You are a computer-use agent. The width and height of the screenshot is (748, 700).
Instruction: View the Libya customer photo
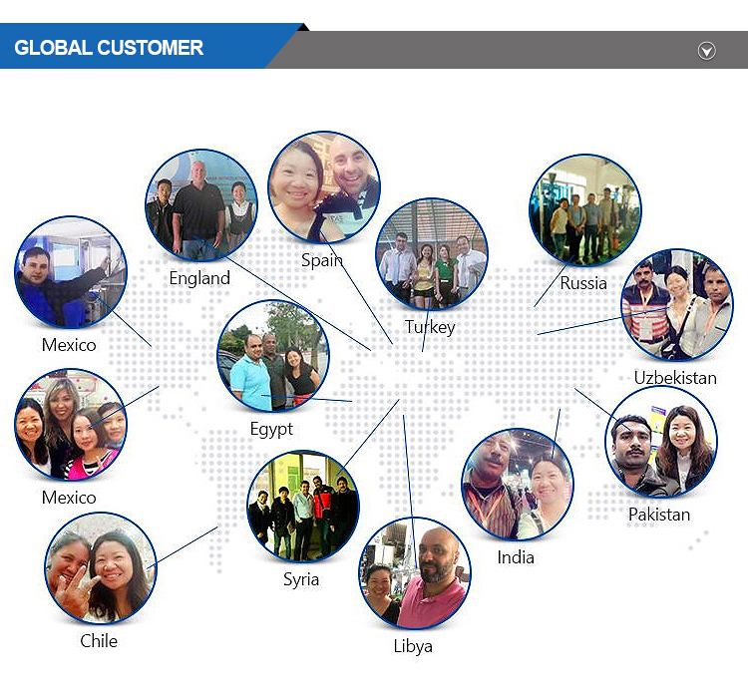pos(414,572)
